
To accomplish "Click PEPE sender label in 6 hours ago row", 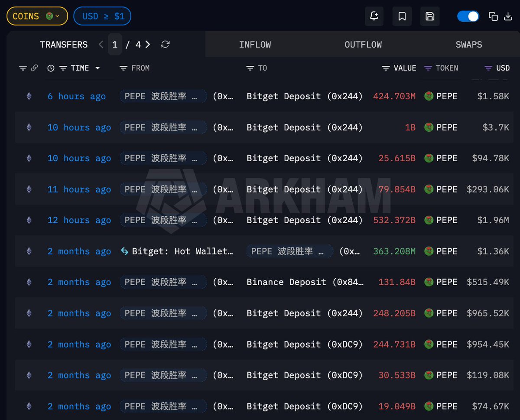I will pos(163,96).
